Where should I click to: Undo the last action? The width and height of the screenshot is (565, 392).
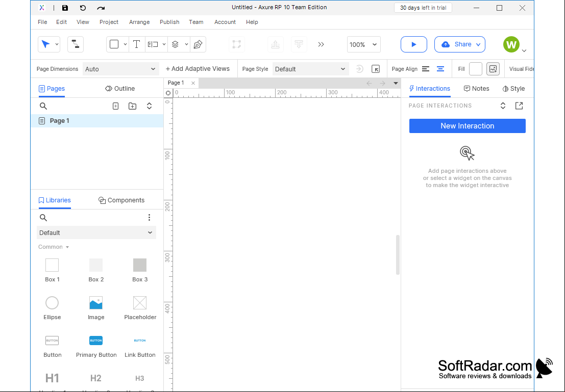pyautogui.click(x=83, y=8)
